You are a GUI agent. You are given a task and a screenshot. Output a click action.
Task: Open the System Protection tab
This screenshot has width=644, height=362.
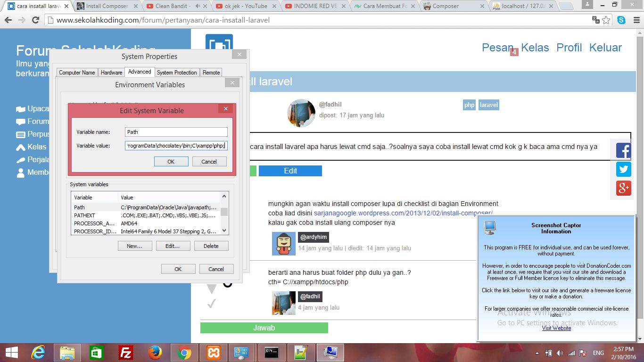click(177, 73)
